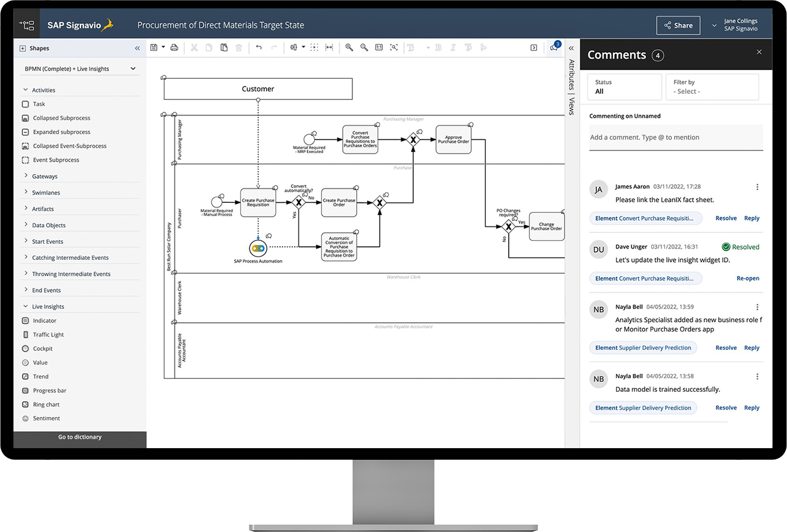787x532 pixels.
Task: Choose the Collapsed Subprocess shape
Action: coord(61,118)
